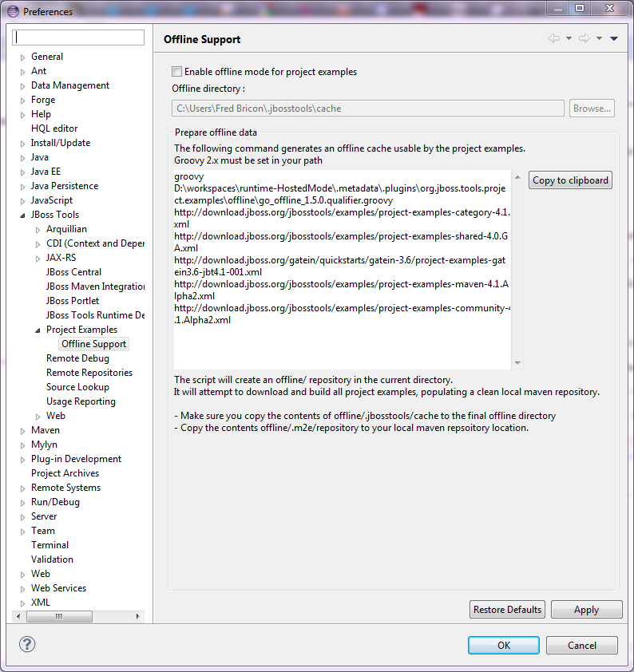The width and height of the screenshot is (634, 672).
Task: Select Remote Debug preference page
Action: pyautogui.click(x=77, y=358)
